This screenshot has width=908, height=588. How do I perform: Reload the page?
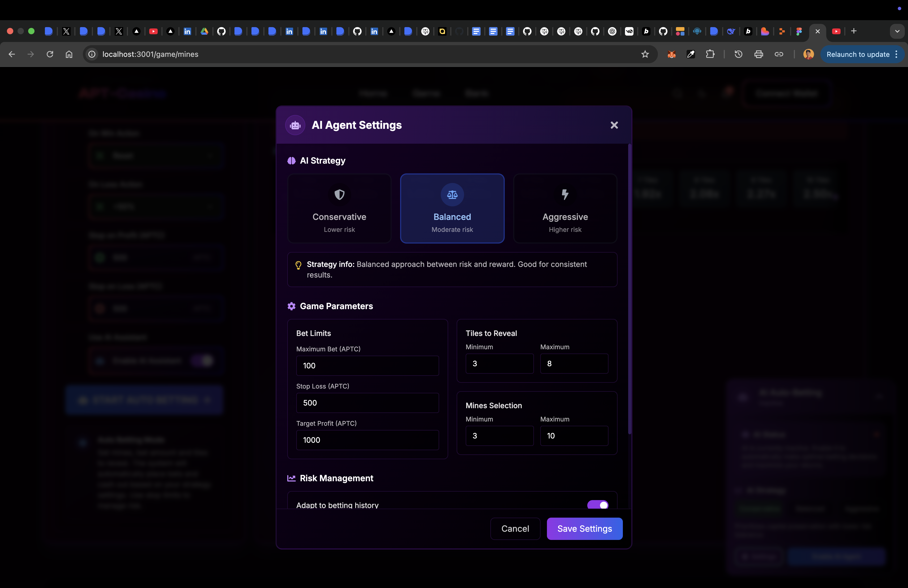pos(50,54)
